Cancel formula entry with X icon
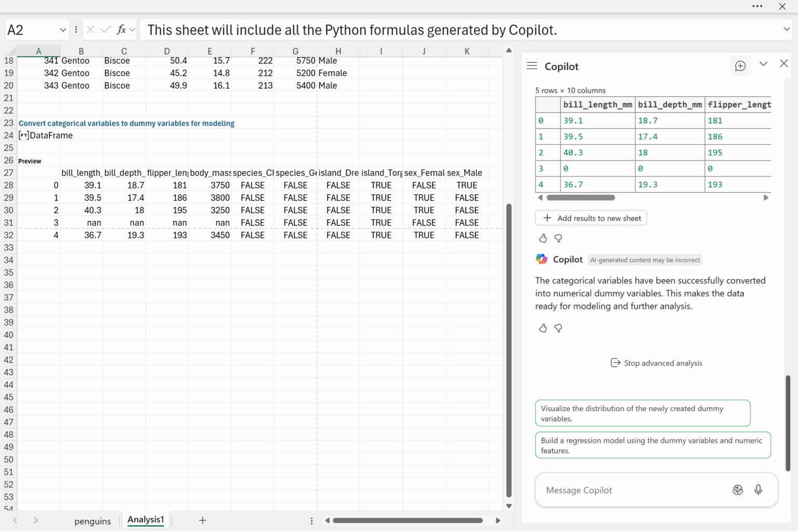 coord(90,30)
